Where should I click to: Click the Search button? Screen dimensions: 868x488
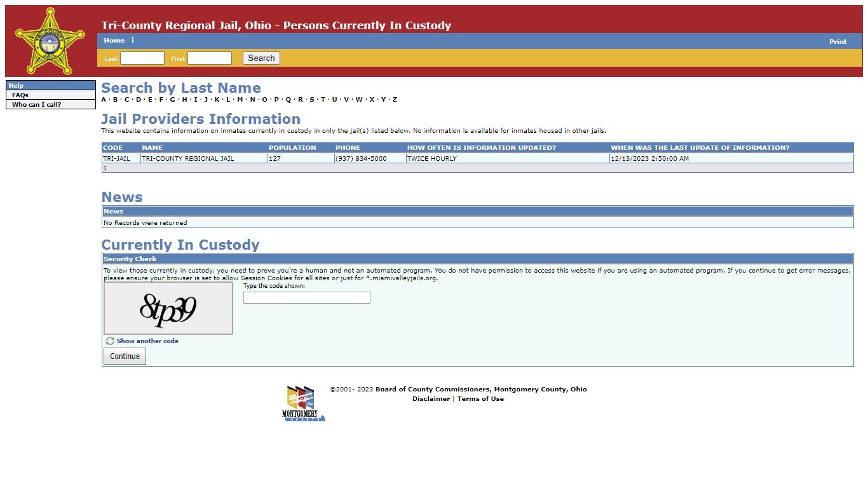pyautogui.click(x=261, y=58)
